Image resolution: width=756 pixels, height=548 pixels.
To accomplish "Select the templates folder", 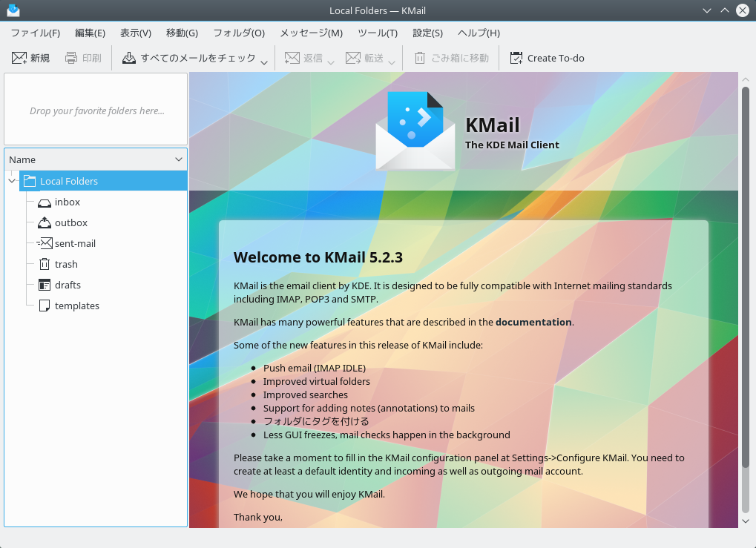I will click(76, 306).
